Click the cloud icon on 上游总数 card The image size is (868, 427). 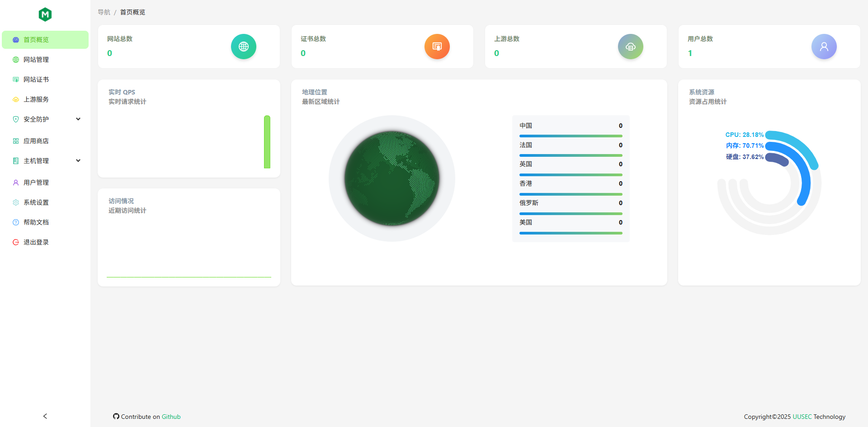(x=630, y=46)
